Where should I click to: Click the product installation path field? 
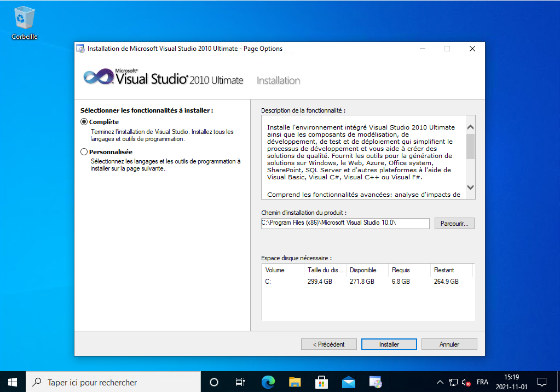point(345,223)
